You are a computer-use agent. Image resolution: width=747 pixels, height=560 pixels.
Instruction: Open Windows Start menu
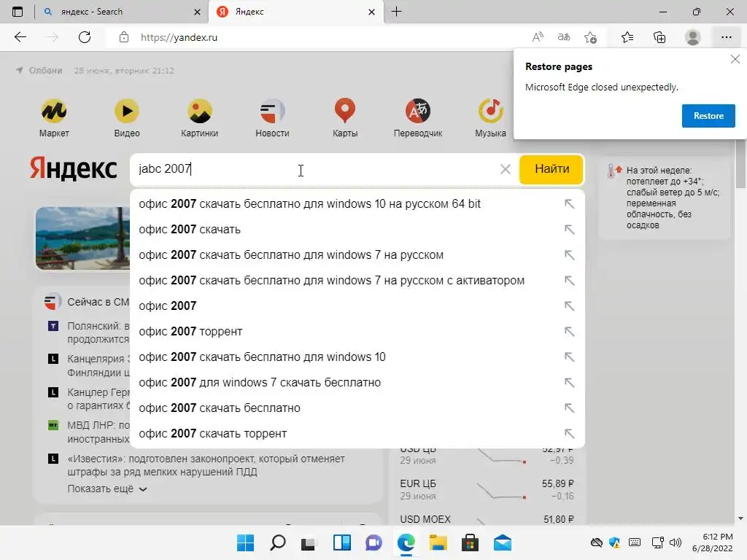[x=245, y=542]
